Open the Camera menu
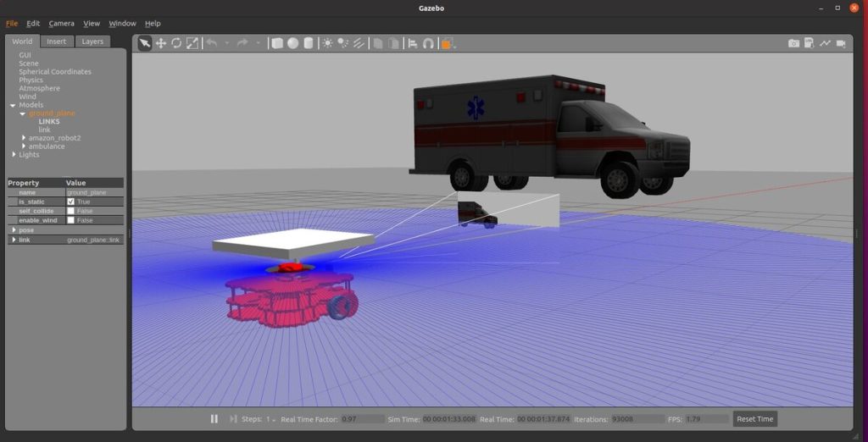Screen dimensions: 868x442 tap(61, 23)
